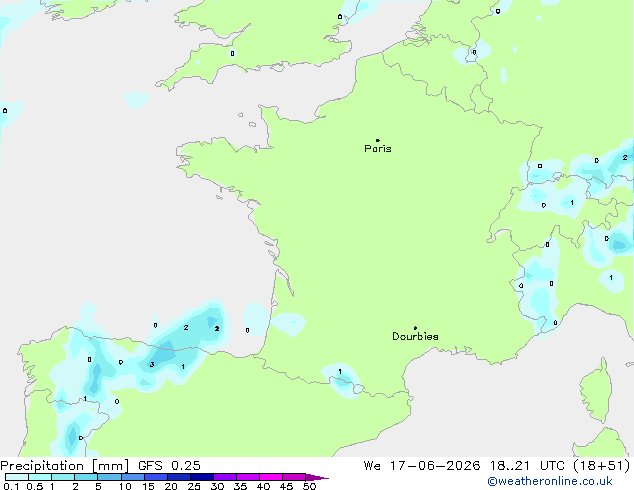This screenshot has width=634, height=490.
Task: Click the legend value "0.1"
Action: point(11,486)
